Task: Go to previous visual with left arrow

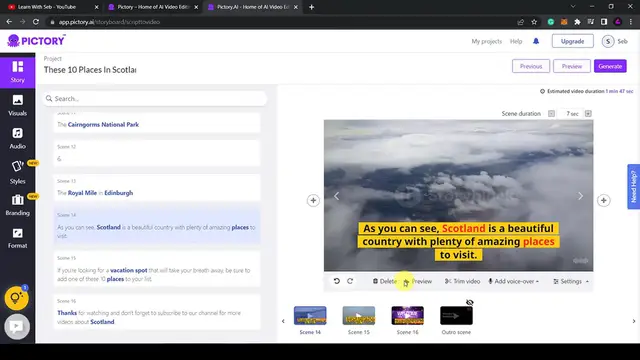Action: [x=337, y=196]
